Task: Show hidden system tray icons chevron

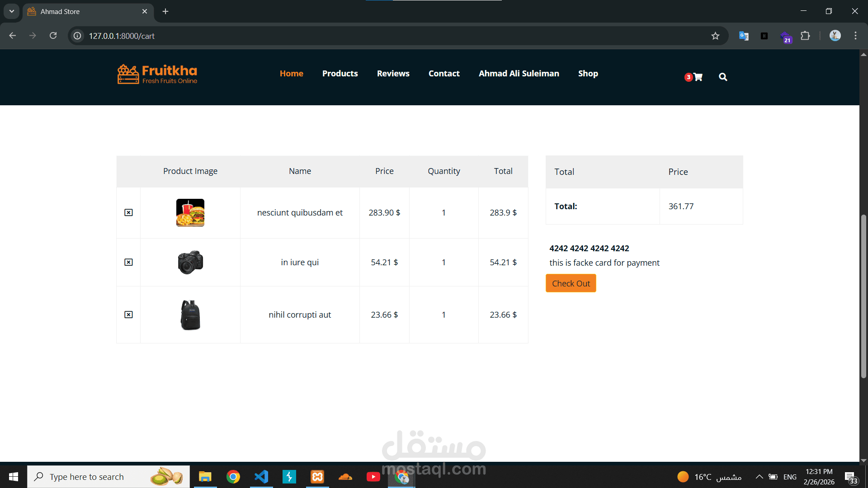Action: (x=759, y=477)
